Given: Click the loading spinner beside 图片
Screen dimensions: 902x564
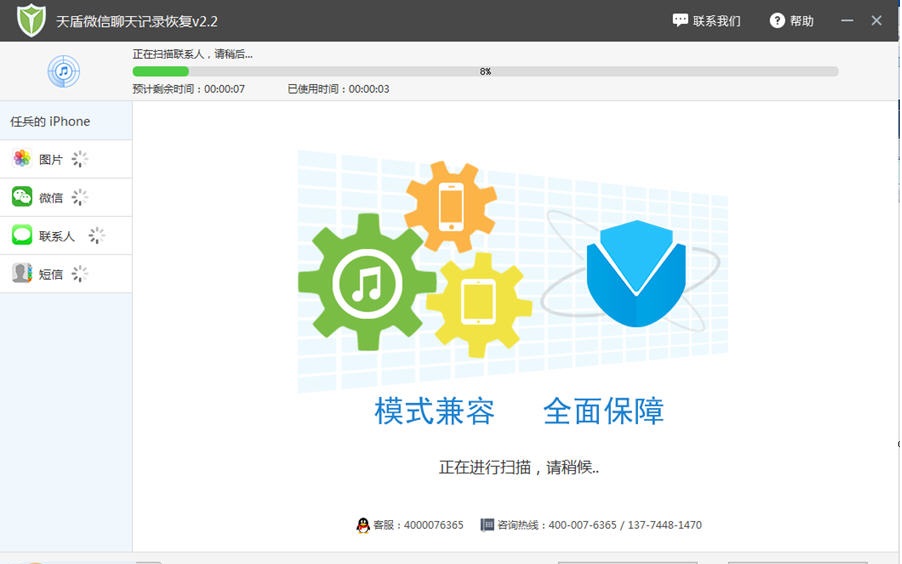Looking at the screenshot, I should click(x=79, y=159).
